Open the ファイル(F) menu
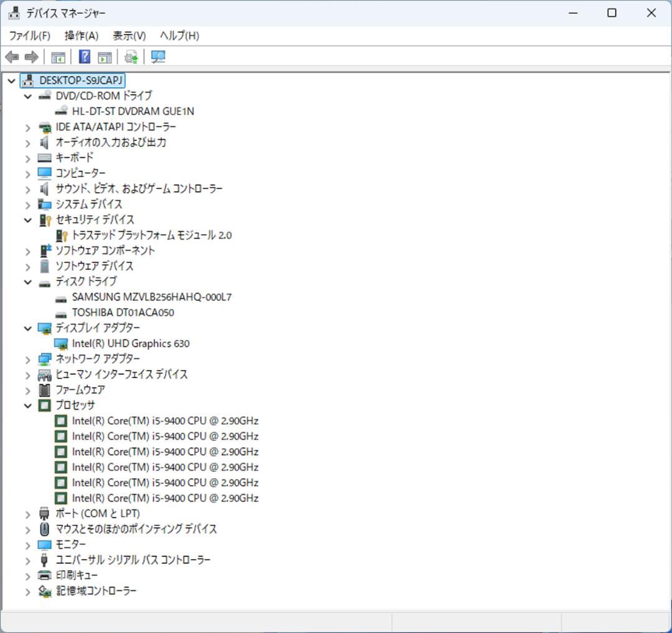The width and height of the screenshot is (672, 633). coord(29,35)
